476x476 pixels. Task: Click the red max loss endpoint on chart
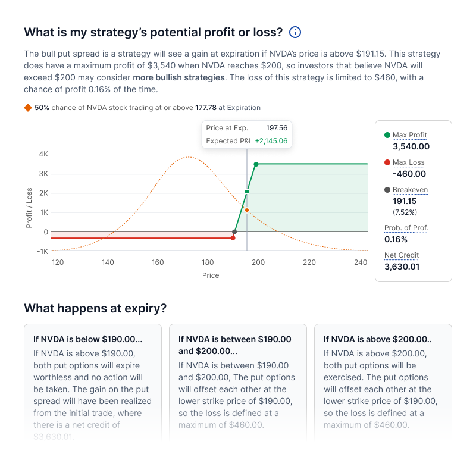(233, 238)
